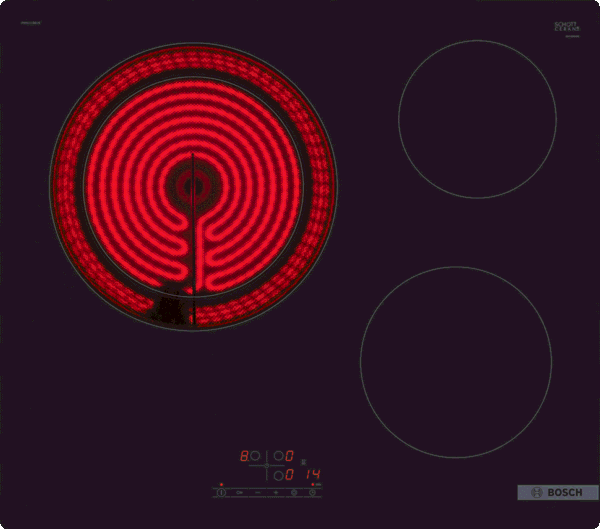Select the bottom-right zone circle selector
The height and width of the screenshot is (529, 600).
pos(279,475)
